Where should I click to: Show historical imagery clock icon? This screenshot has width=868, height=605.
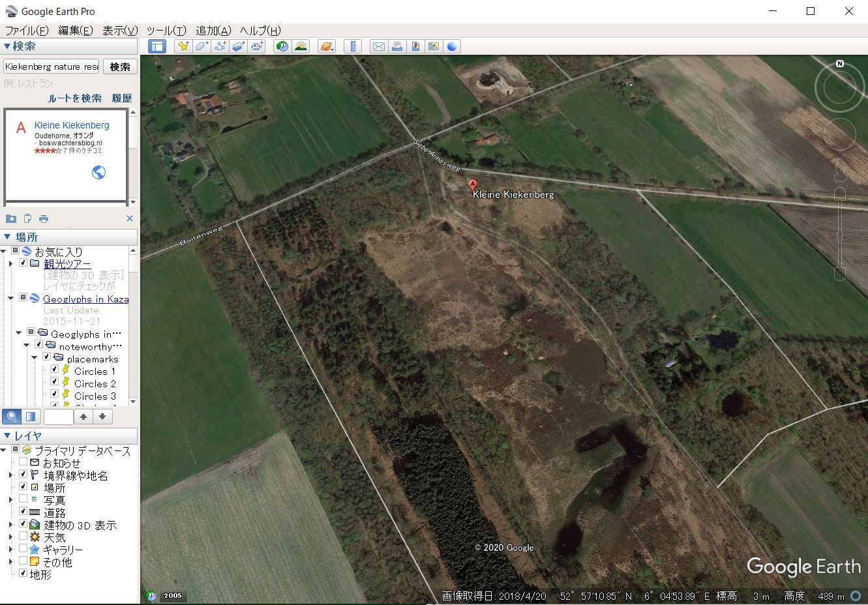282,46
